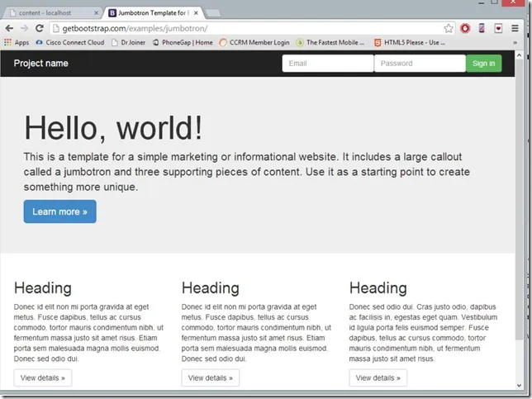
Task: Expand the bookmarks overflow chevron
Action: 515,42
